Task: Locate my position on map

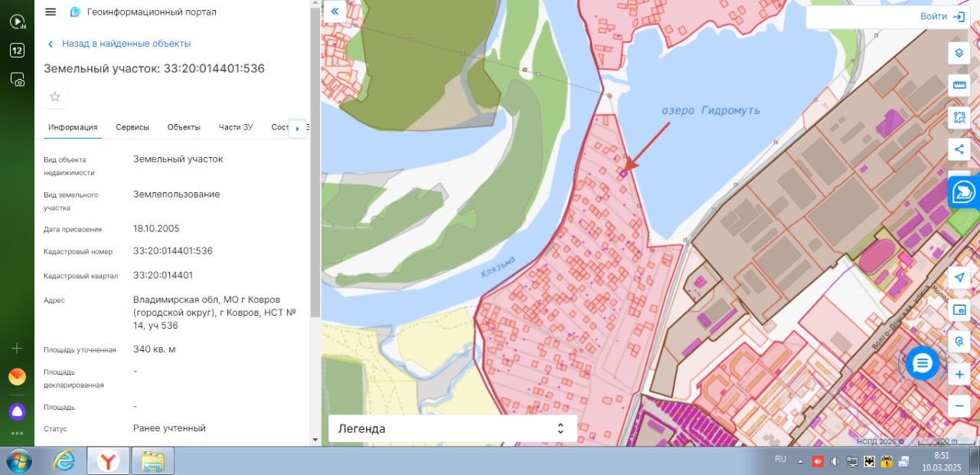Action: tap(959, 277)
